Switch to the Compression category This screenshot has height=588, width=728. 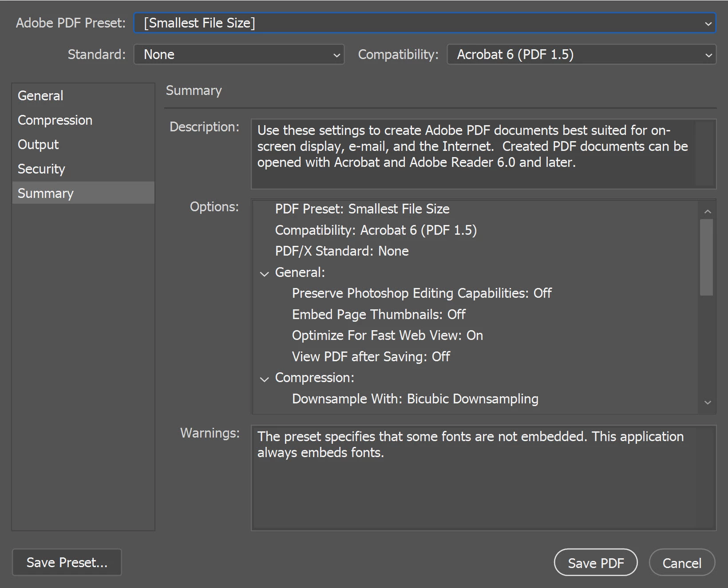point(83,120)
